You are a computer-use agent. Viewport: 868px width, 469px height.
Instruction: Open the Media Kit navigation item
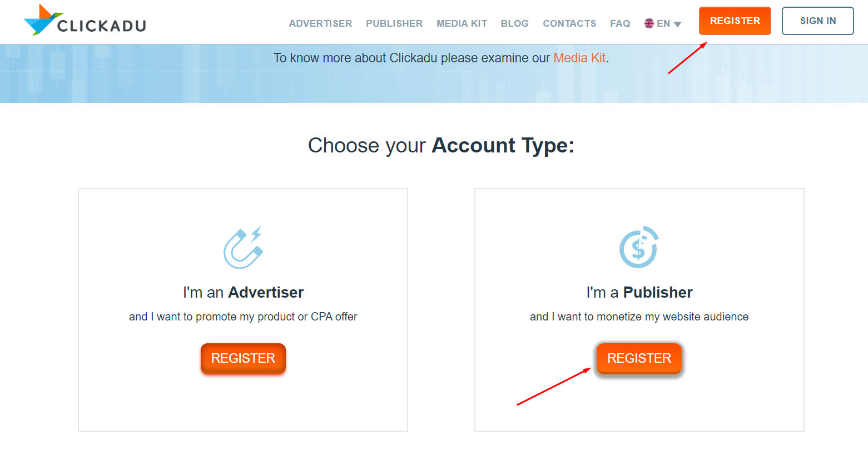pyautogui.click(x=462, y=23)
